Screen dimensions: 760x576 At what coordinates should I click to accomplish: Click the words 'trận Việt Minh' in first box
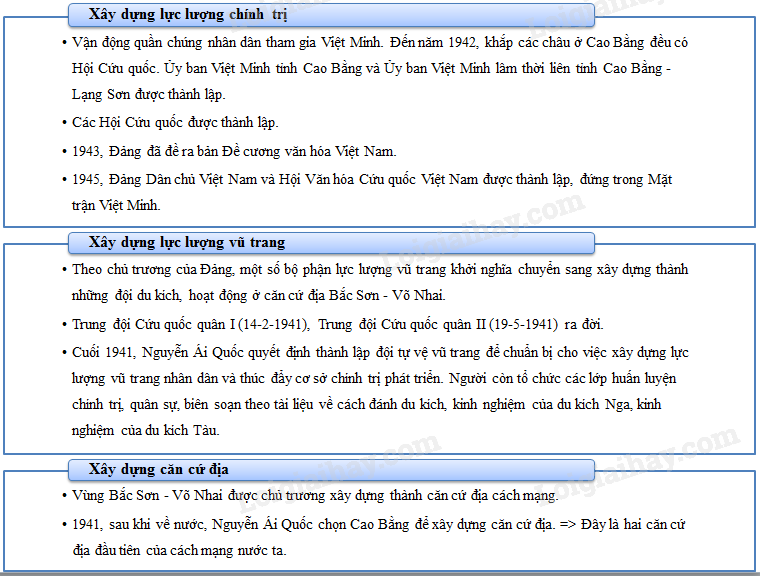point(116,205)
